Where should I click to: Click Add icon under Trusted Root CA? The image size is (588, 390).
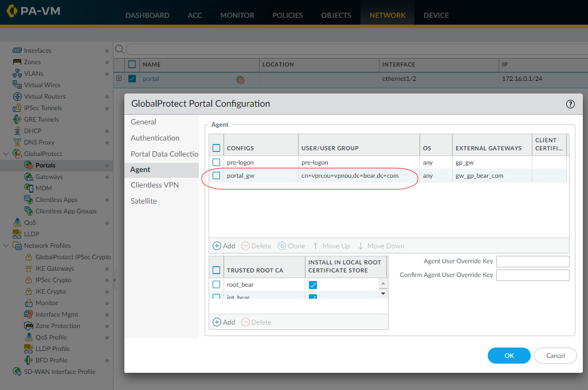217,322
